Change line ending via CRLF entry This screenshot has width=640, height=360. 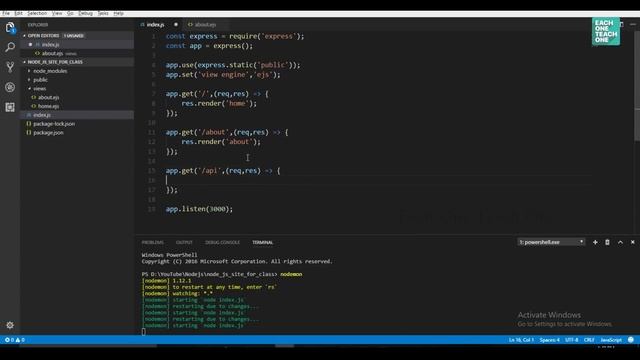589,340
